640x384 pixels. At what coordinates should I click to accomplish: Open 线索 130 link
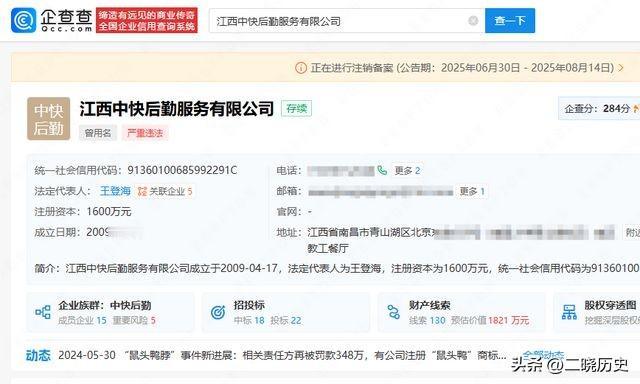(x=427, y=320)
